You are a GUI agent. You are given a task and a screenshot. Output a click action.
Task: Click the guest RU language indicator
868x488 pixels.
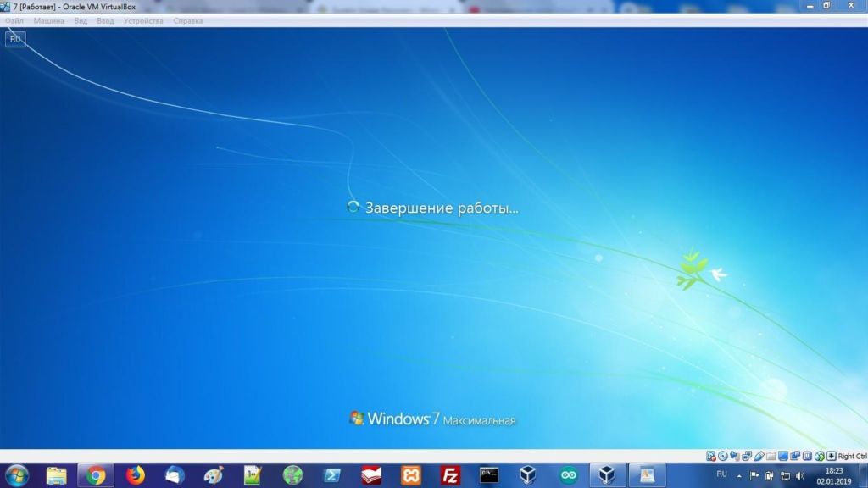pos(15,39)
